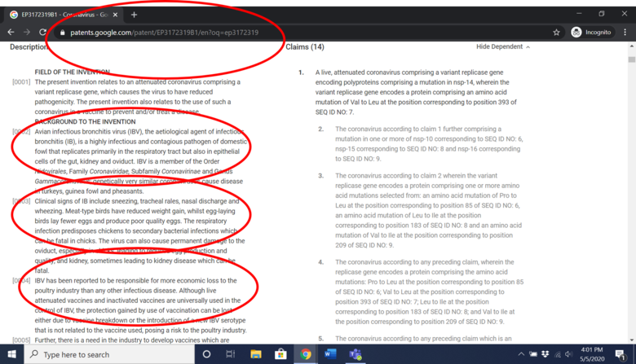Collapse dependent claims with Hide Dependent
This screenshot has height=364, width=636.
(503, 47)
